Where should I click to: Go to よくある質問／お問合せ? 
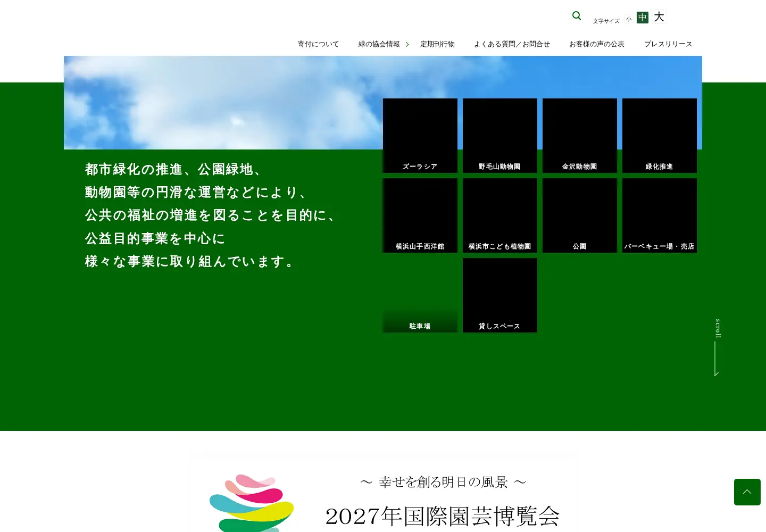(x=512, y=44)
